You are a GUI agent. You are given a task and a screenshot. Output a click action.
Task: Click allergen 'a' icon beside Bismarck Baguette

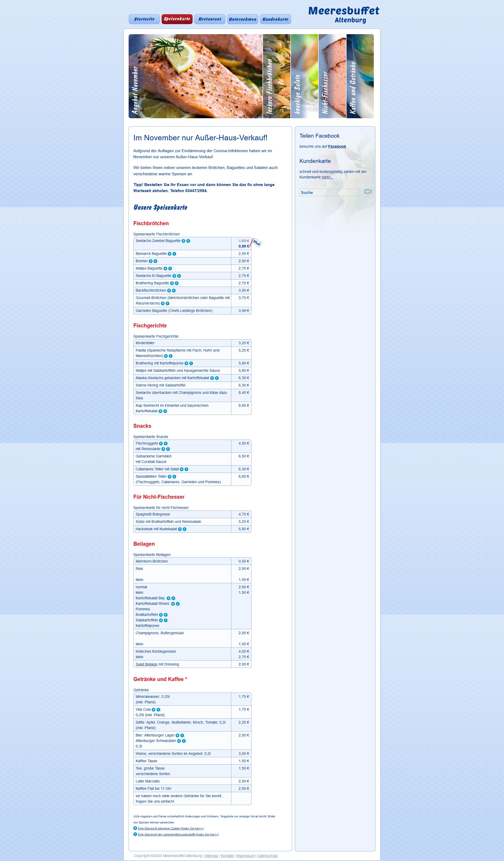(170, 254)
